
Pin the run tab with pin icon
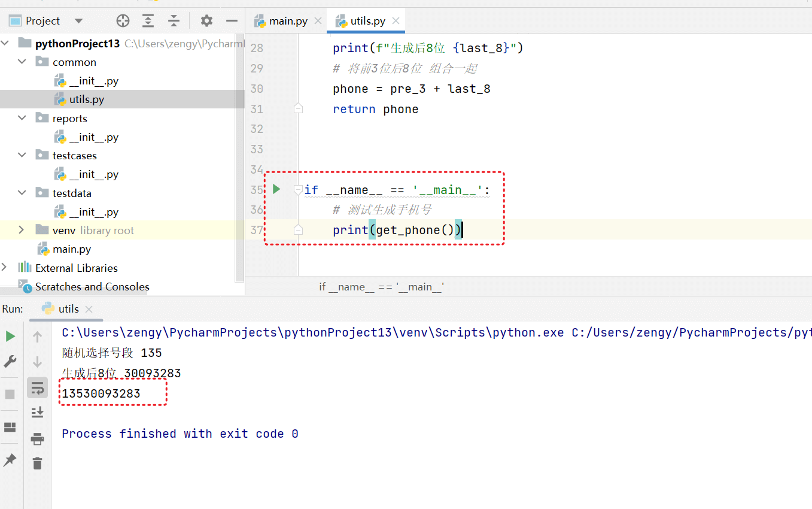tap(10, 460)
